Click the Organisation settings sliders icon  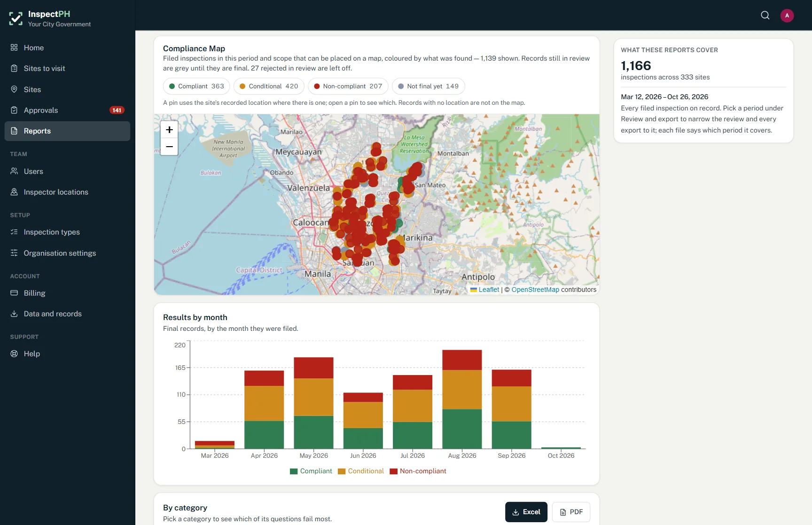[14, 253]
